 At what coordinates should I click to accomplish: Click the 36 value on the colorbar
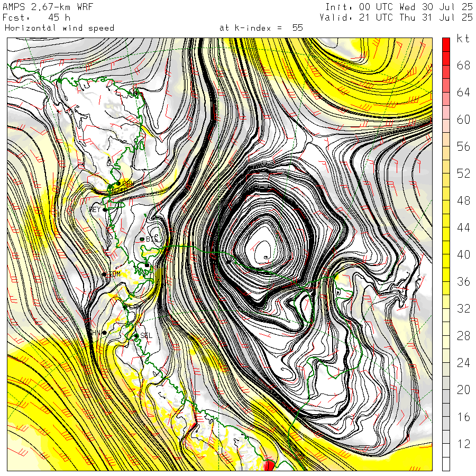463,282
